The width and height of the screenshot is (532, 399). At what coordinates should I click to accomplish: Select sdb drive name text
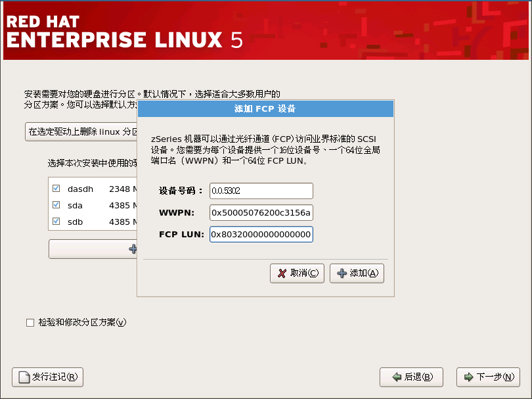(x=76, y=222)
